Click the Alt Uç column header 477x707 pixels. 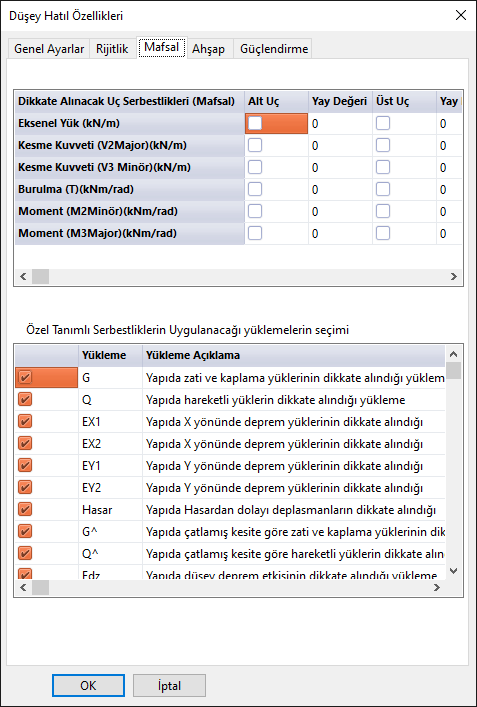click(276, 101)
